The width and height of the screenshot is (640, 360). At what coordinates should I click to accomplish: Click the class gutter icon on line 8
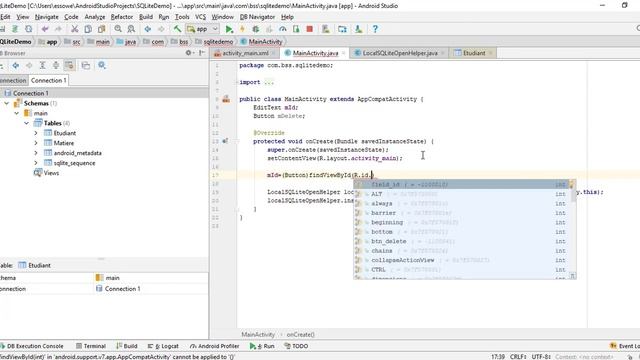tap(226, 99)
